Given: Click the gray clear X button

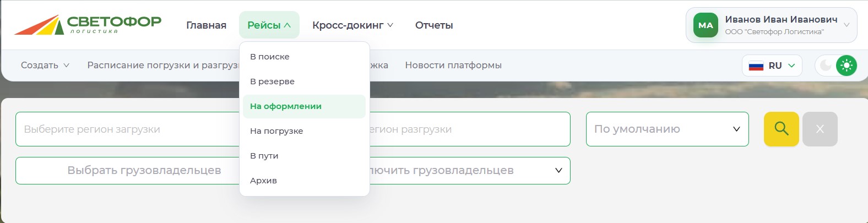Looking at the screenshot, I should pos(820,129).
